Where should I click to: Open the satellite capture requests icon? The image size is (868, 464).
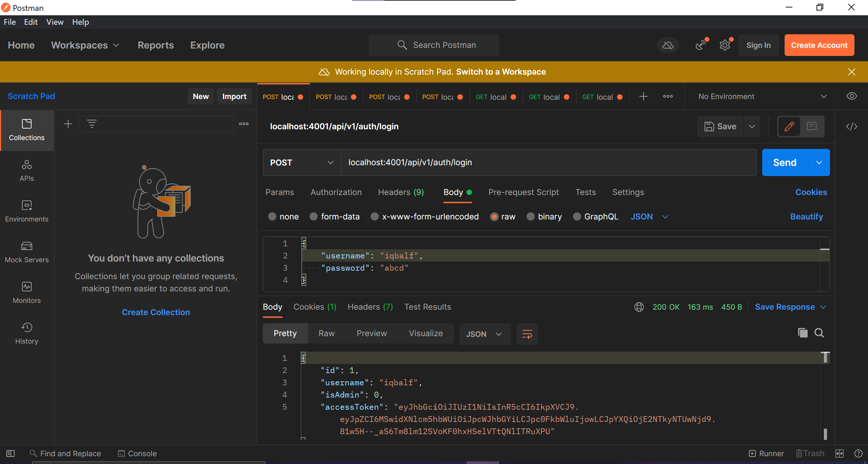[701, 45]
